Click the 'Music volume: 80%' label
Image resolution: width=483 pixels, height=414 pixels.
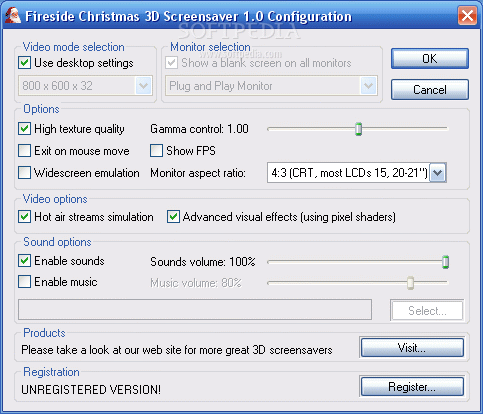(196, 283)
